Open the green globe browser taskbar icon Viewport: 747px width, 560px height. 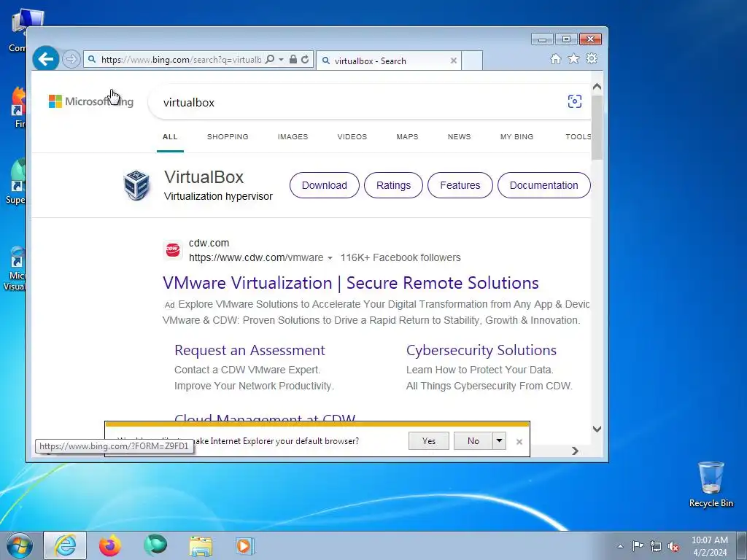(155, 545)
